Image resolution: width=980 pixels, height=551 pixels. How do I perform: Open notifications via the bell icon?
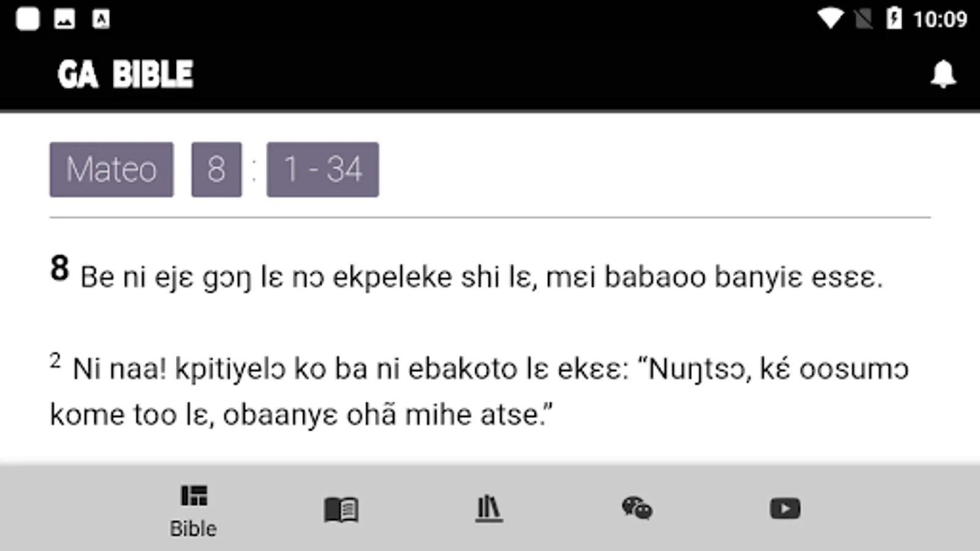pyautogui.click(x=943, y=74)
